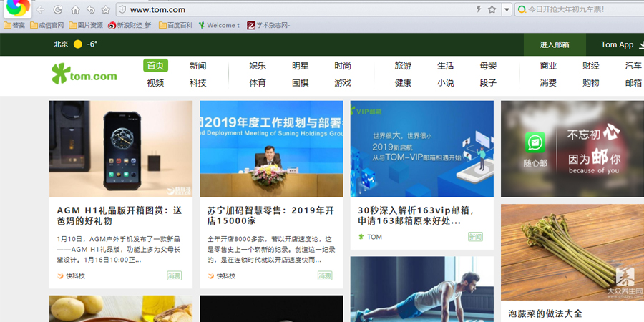Open the 学术杂志网 bookmark

click(x=268, y=25)
